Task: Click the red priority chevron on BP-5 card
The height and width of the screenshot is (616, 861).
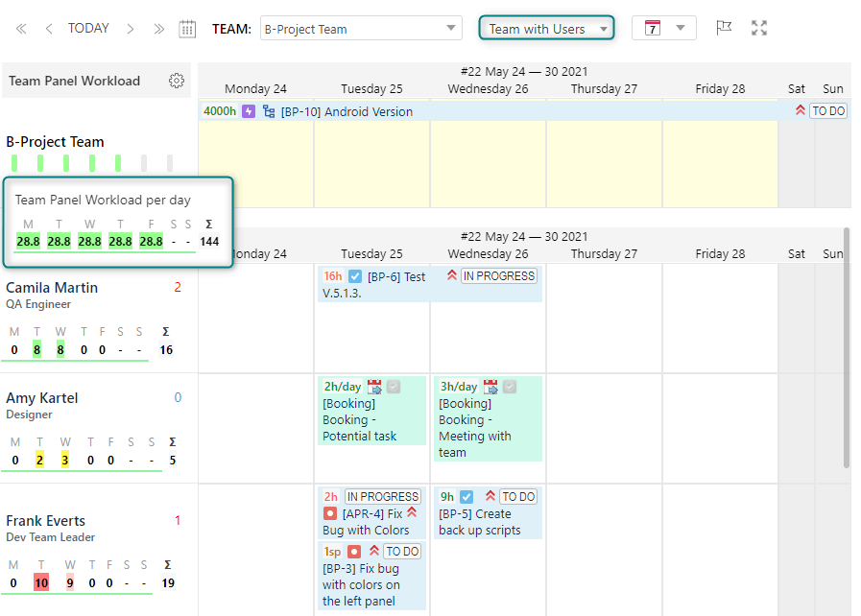Action: (x=490, y=497)
